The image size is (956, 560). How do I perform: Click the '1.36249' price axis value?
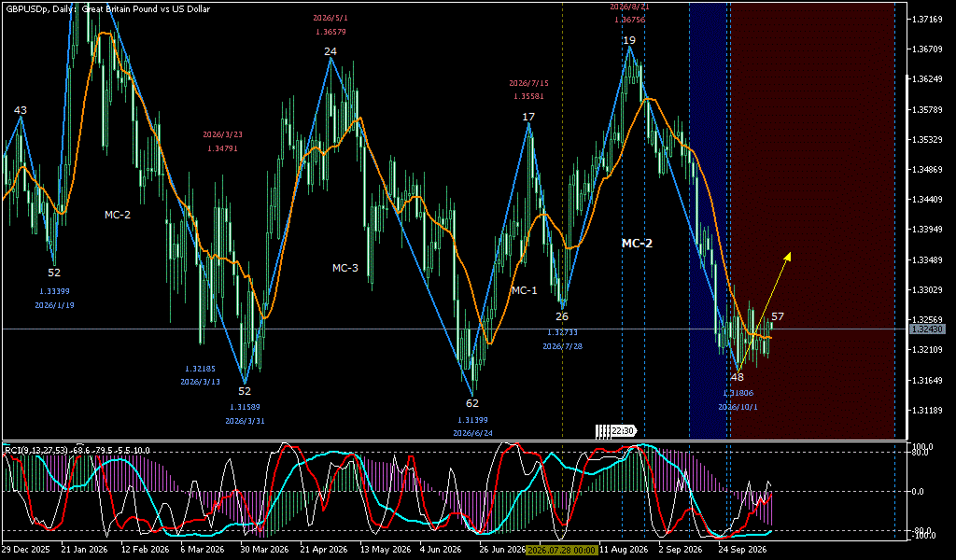(927, 79)
